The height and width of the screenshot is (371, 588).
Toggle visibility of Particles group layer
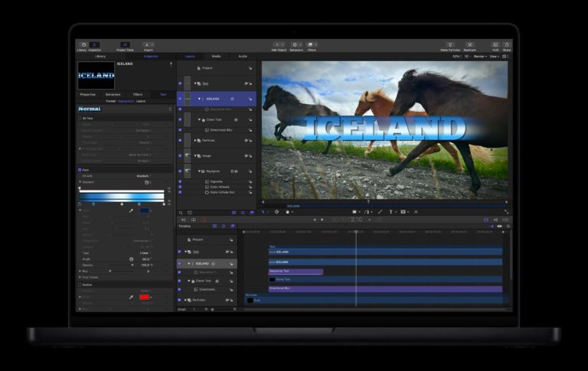tap(180, 141)
